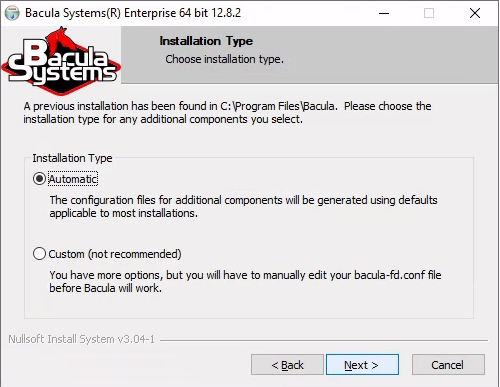
Task: Click the "Choose installation type." subtitle
Action: (x=224, y=59)
